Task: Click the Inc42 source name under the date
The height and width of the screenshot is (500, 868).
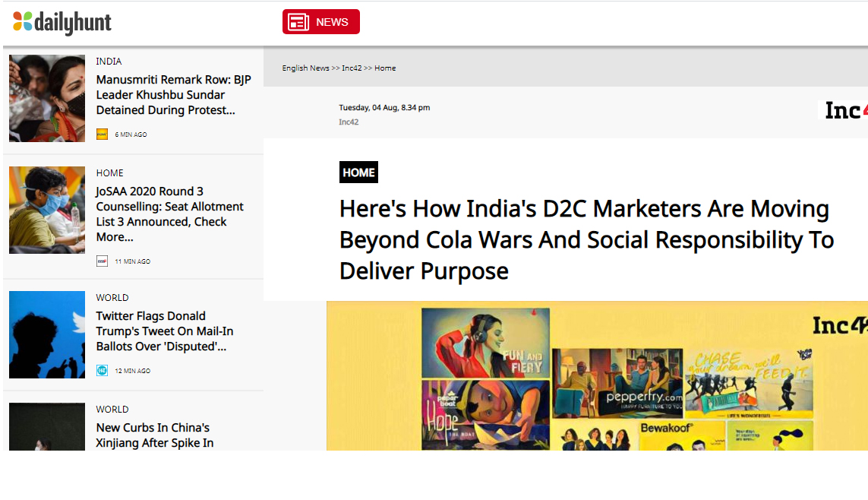Action: point(349,122)
